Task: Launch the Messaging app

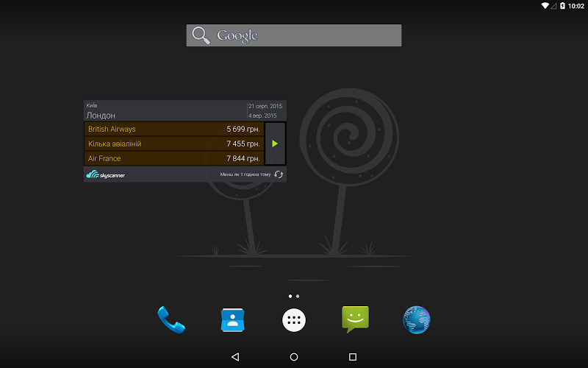Action: 355,319
